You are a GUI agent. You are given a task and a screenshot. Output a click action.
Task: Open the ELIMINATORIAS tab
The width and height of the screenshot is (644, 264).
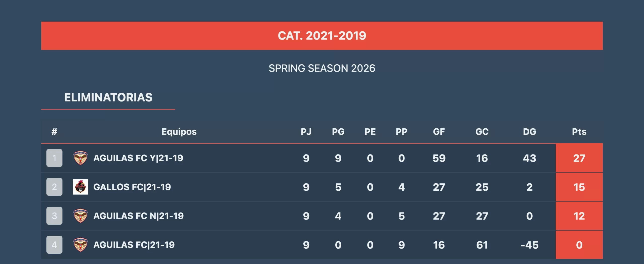coord(108,97)
